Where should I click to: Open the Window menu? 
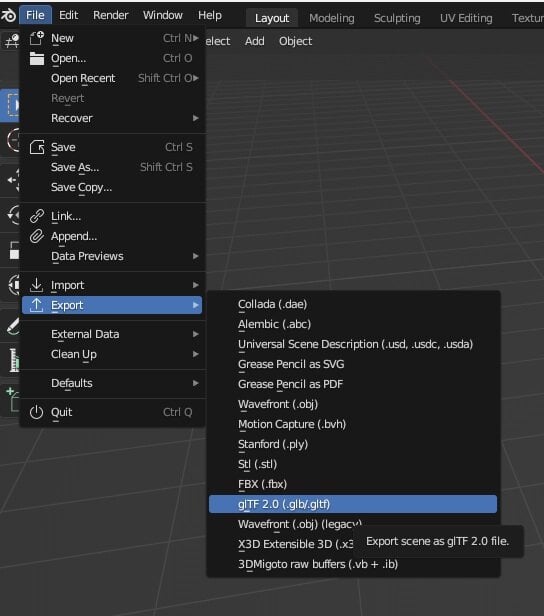[163, 15]
